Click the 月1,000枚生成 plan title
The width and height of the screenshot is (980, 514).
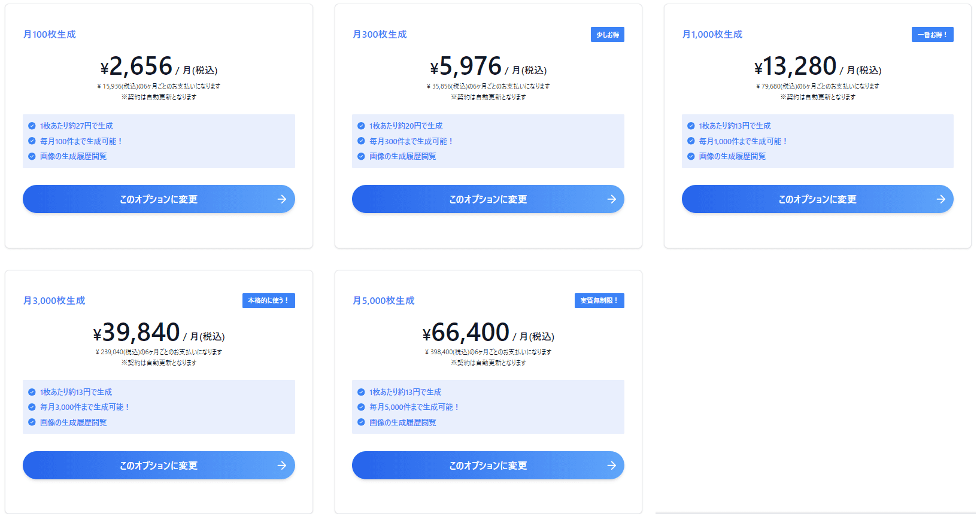(712, 35)
